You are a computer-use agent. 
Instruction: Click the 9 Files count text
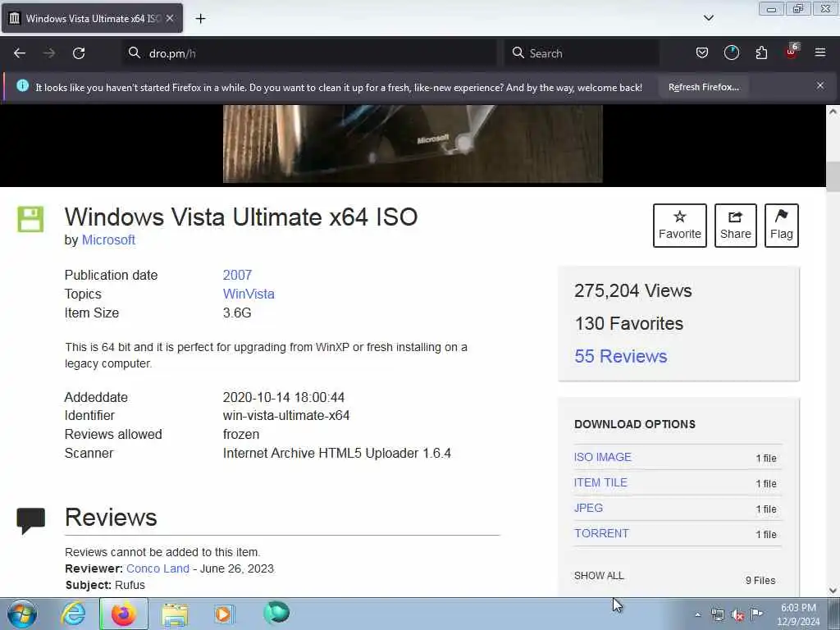coord(760,580)
